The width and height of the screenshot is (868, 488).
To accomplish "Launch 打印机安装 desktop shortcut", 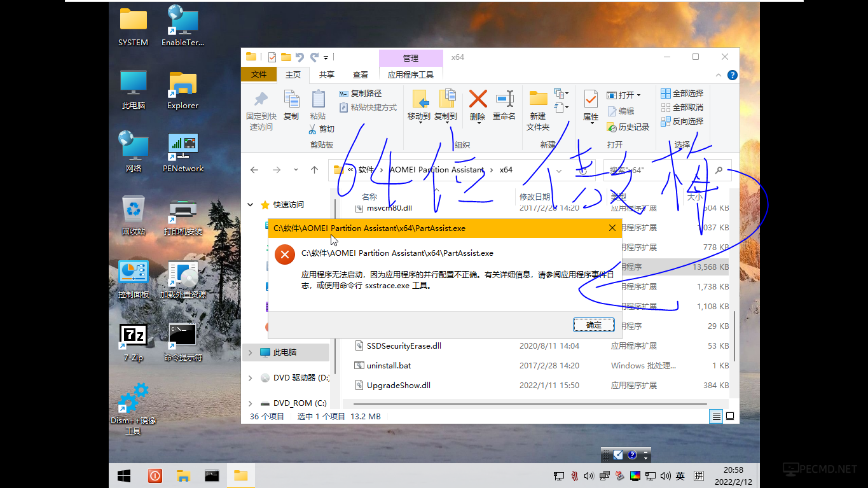I will [x=183, y=216].
